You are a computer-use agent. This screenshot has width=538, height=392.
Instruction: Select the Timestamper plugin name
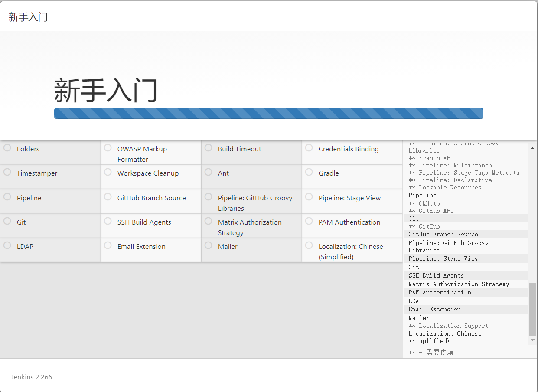coord(37,173)
